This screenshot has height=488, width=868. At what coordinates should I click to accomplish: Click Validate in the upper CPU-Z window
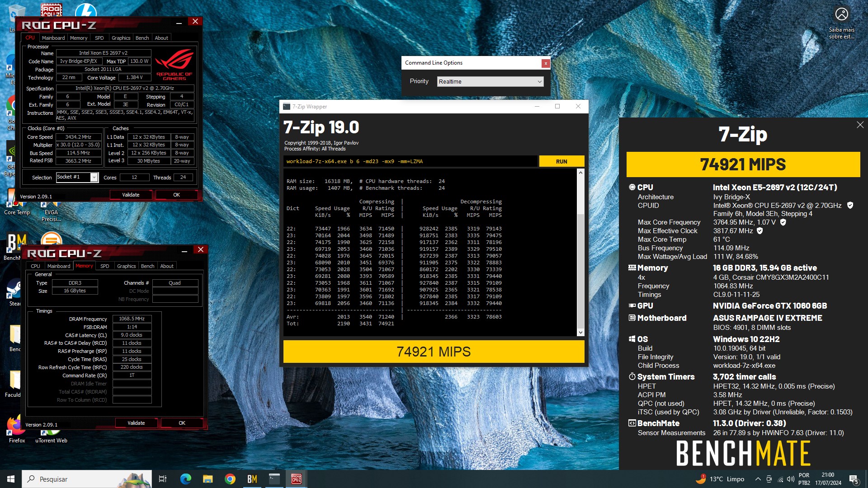click(x=131, y=195)
